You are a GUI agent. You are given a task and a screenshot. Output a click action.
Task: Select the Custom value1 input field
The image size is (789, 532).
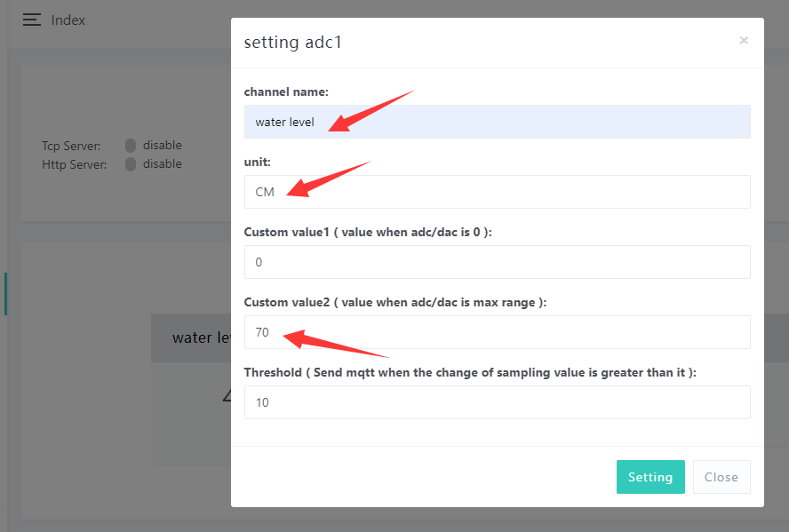click(497, 262)
